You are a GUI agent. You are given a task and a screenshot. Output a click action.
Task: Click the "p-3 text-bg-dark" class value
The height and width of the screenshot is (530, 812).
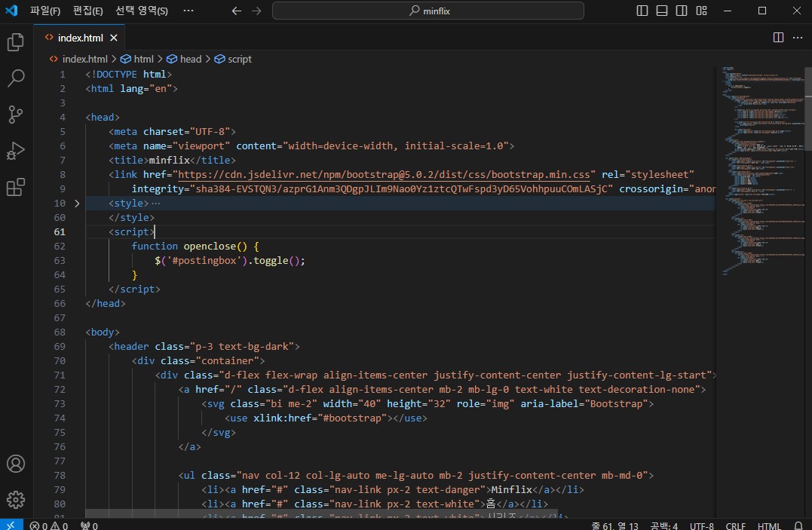tap(242, 346)
